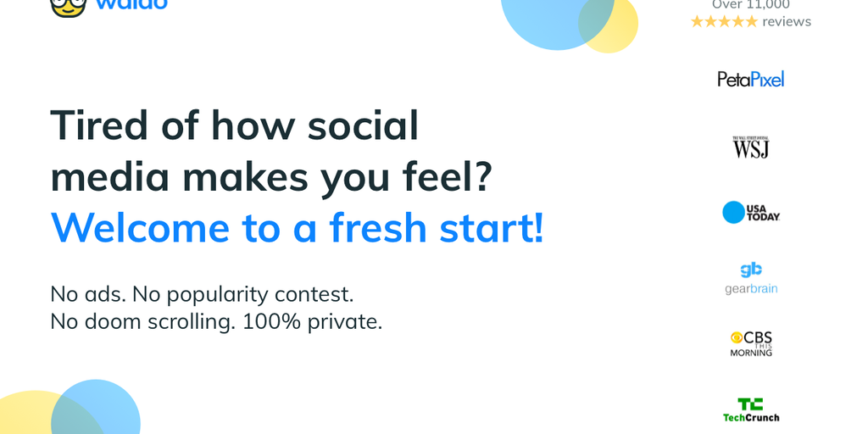
Task: Click the 'THIS MORNING' text under CBS
Action: (751, 351)
